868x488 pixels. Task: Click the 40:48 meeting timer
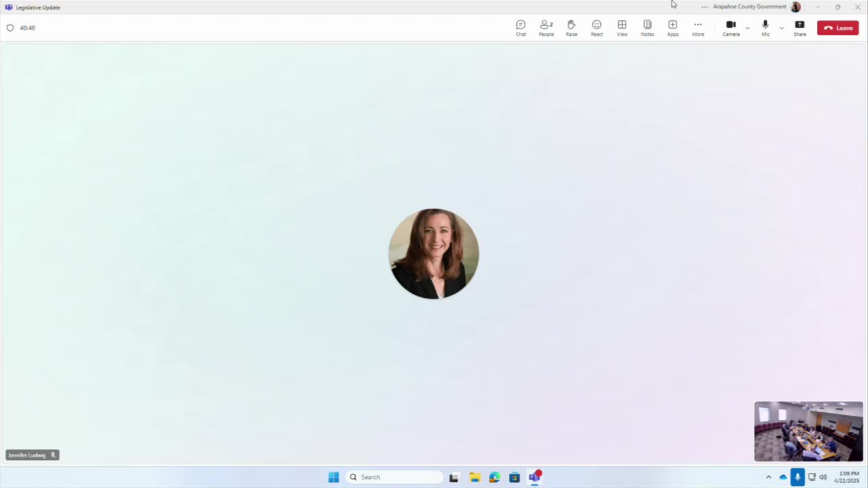tap(28, 28)
